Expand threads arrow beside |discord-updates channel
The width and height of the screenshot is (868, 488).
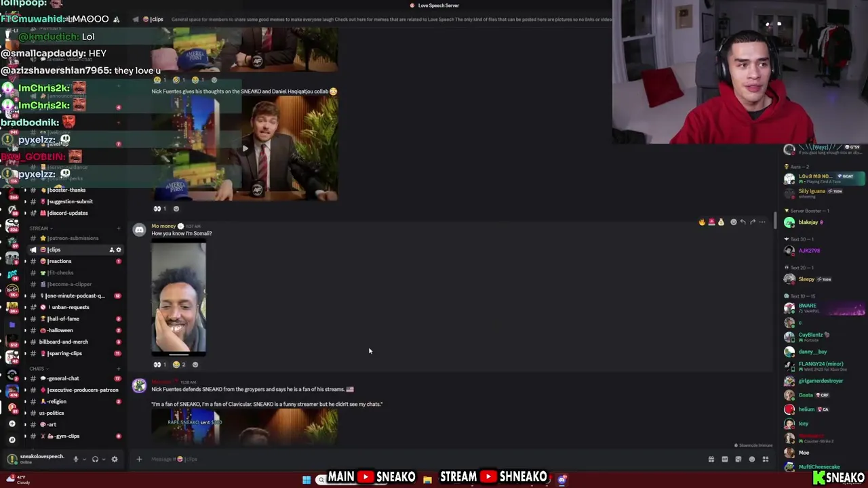coord(25,213)
